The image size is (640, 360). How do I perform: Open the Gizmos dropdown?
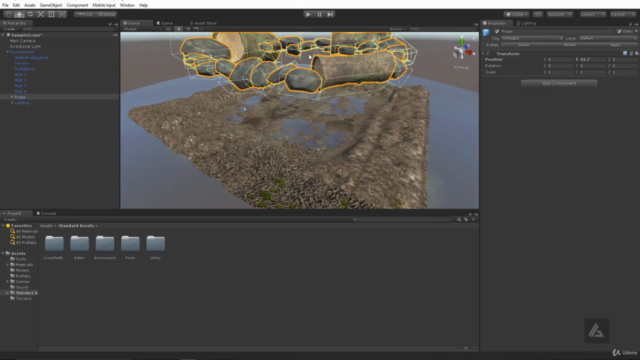point(397,29)
